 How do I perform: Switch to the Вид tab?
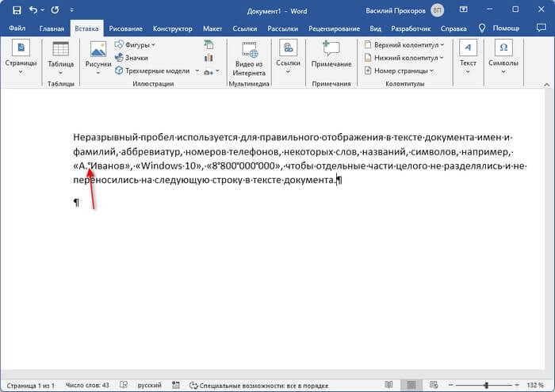coord(375,29)
